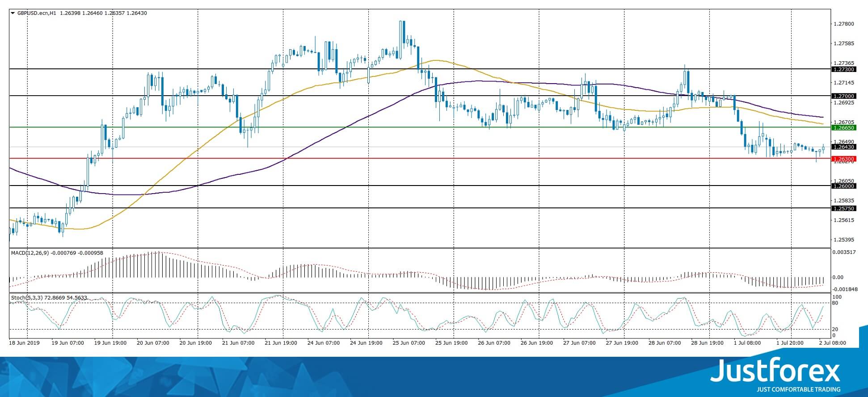This screenshot has height=397, width=868.
Task: Click the 1.26490 price axis value
Action: [x=843, y=141]
